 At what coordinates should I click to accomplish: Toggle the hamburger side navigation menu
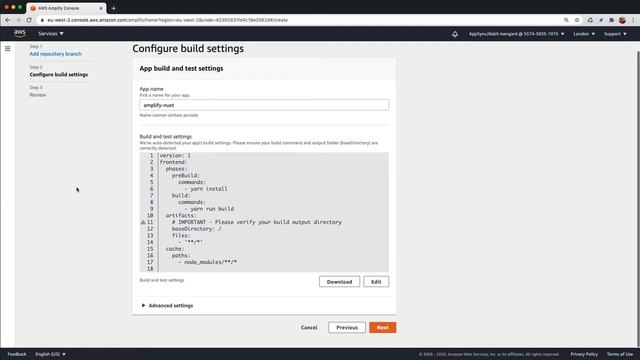pyautogui.click(x=8, y=49)
